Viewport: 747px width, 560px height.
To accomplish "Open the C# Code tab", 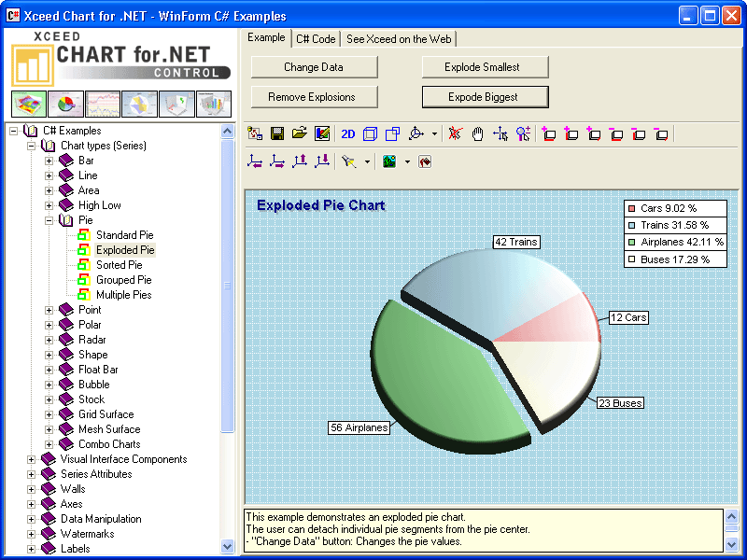I will tap(316, 39).
